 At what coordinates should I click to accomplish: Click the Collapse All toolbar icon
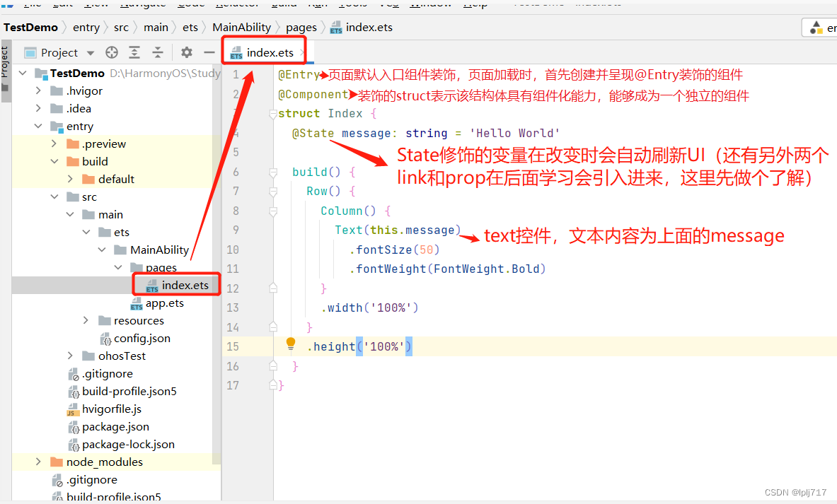point(158,52)
